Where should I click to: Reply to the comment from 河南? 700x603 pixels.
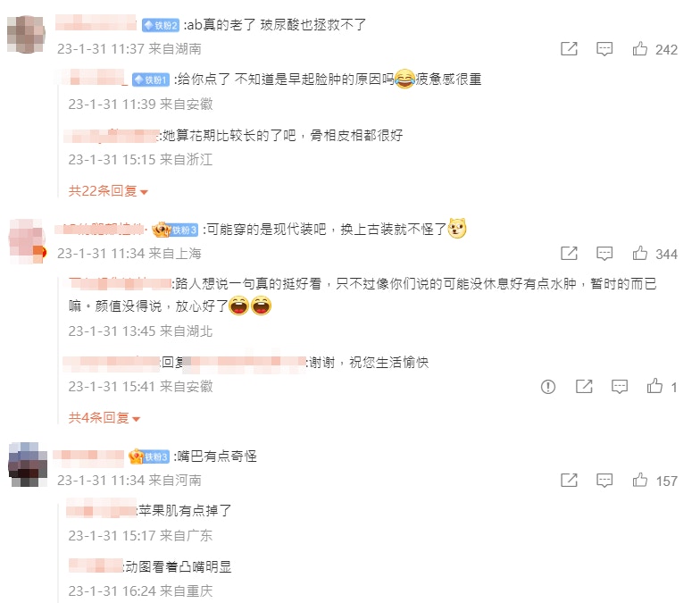[x=604, y=481]
